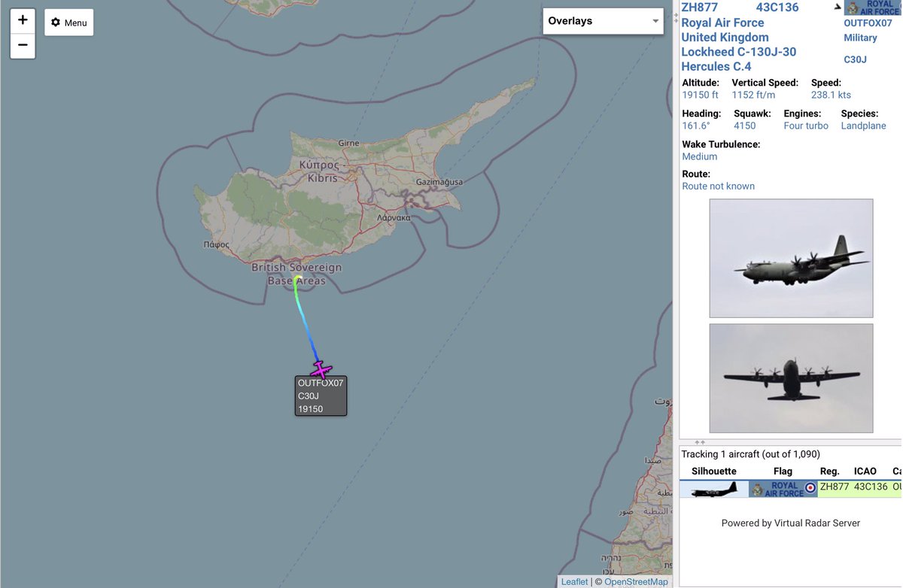
Task: Click the heading value 161.6°
Action: 696,126
